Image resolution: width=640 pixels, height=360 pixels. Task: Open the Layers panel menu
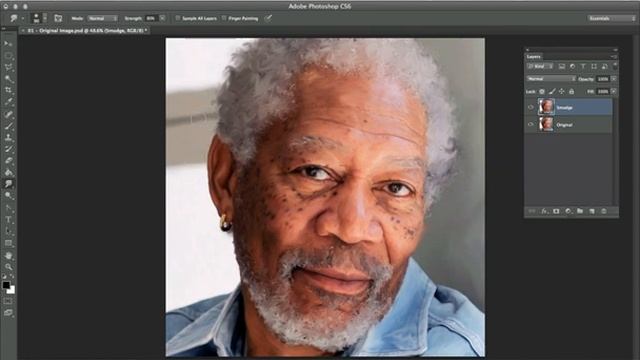pyautogui.click(x=613, y=57)
